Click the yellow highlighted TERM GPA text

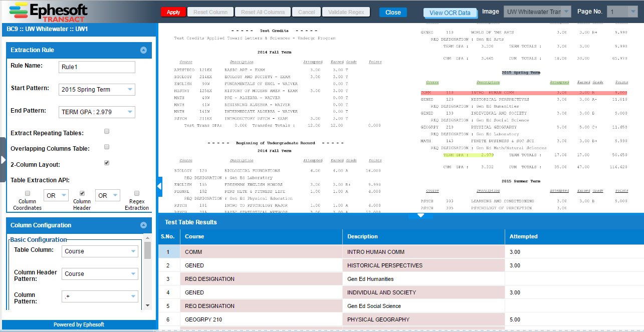[469, 155]
